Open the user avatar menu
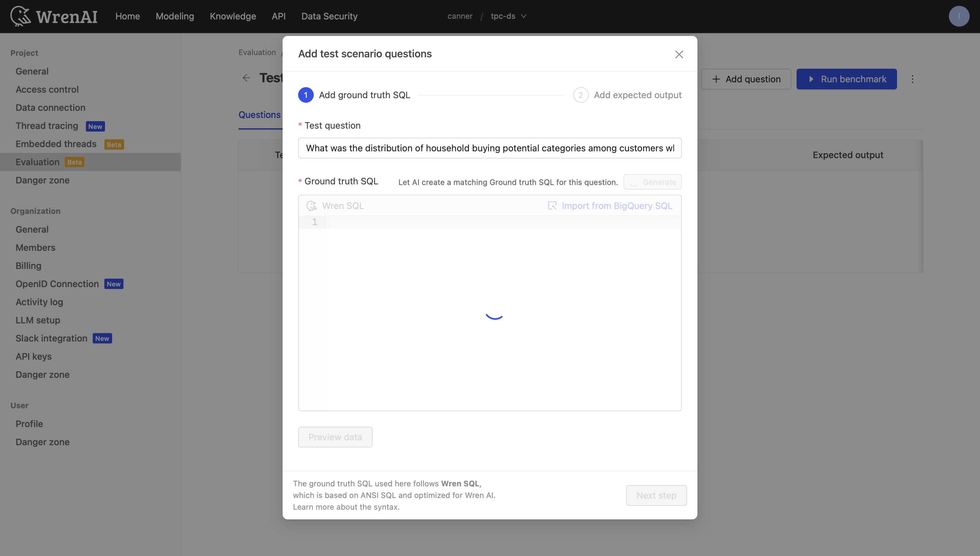 [959, 16]
